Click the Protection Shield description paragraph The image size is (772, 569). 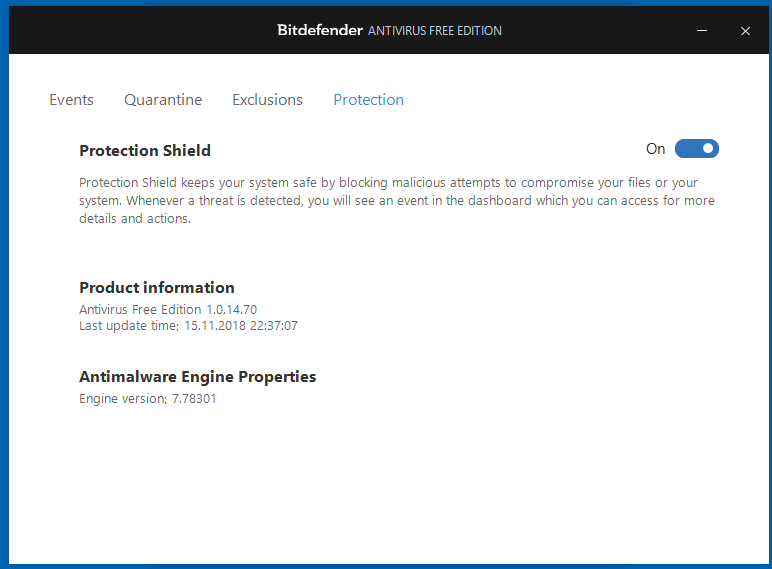coord(397,201)
